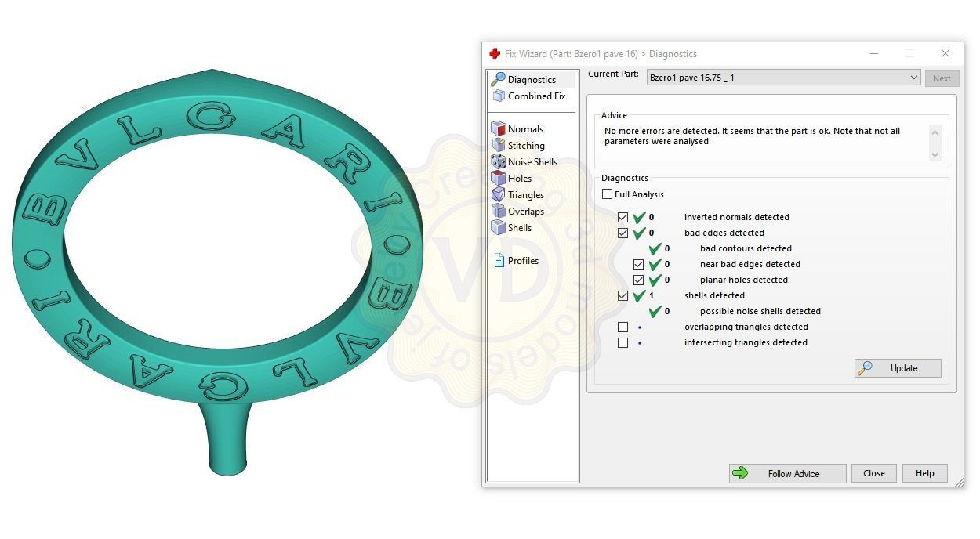
Task: Click the Advice message text
Action: pos(753,136)
